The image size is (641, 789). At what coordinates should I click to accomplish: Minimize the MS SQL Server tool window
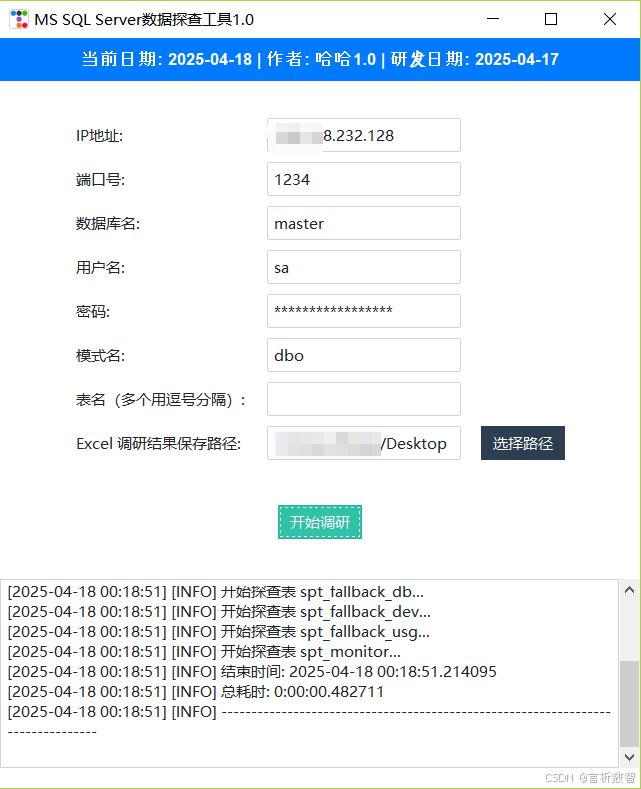pos(493,19)
